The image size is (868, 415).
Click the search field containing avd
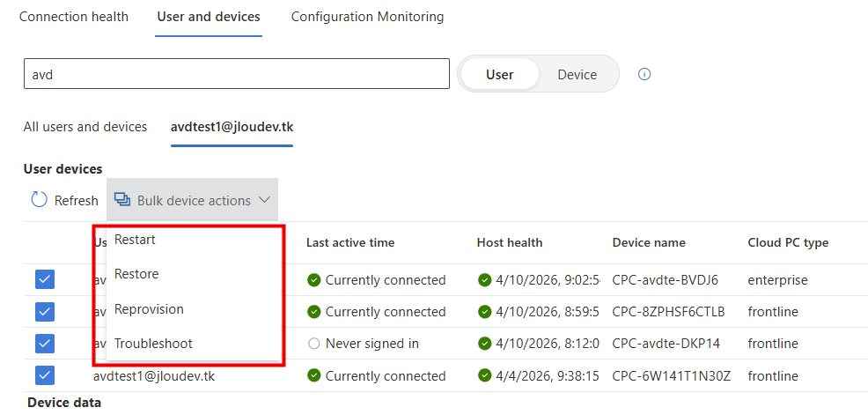(x=236, y=74)
